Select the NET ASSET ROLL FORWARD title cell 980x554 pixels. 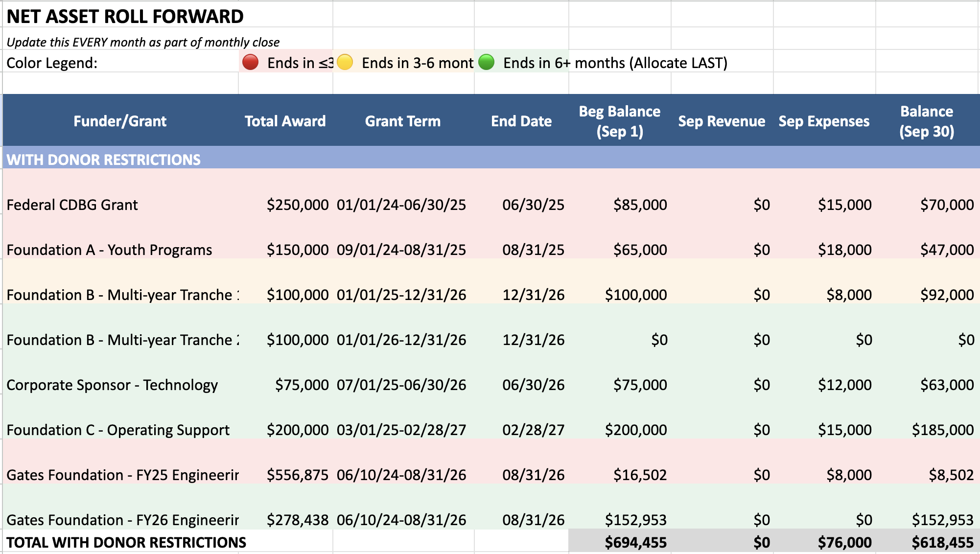[x=125, y=17]
